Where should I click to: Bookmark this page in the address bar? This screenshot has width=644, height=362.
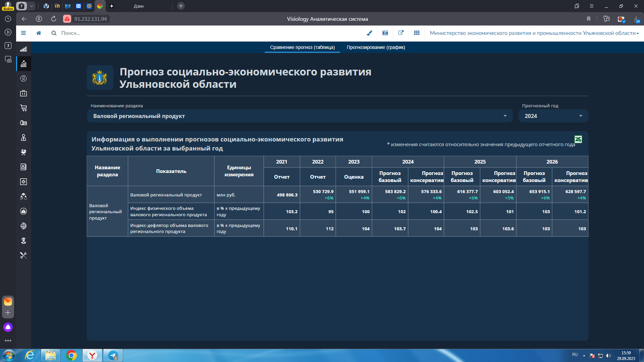coord(589,19)
